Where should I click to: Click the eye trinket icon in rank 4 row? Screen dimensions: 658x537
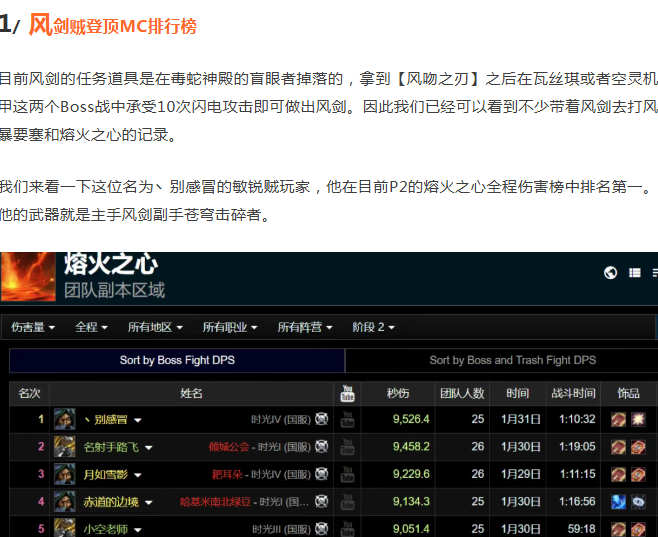coord(638,501)
